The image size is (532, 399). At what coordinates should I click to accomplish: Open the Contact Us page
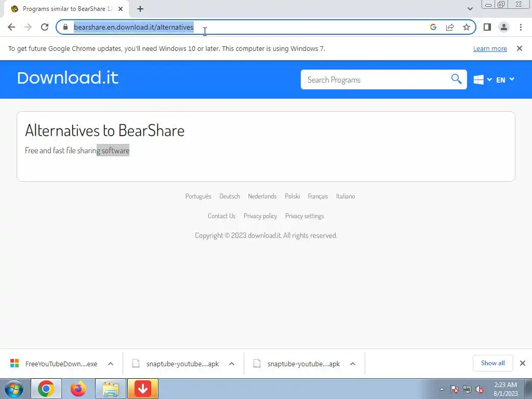(221, 216)
